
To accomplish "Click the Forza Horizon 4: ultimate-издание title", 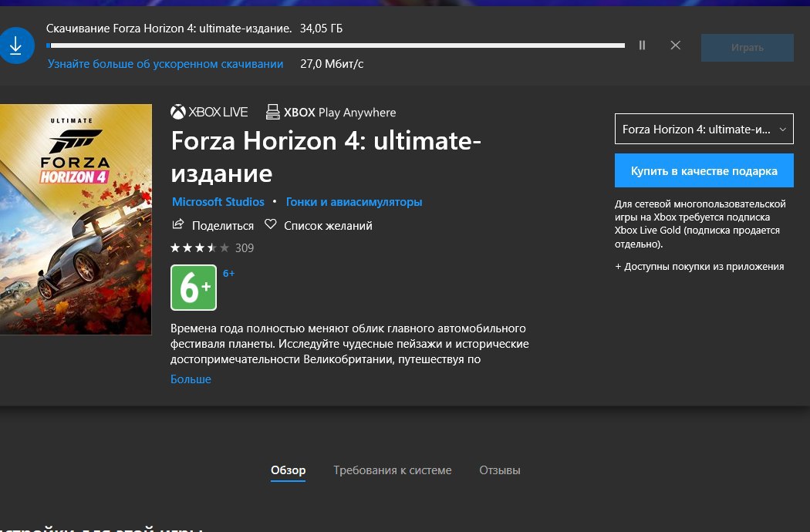I will tap(326, 157).
